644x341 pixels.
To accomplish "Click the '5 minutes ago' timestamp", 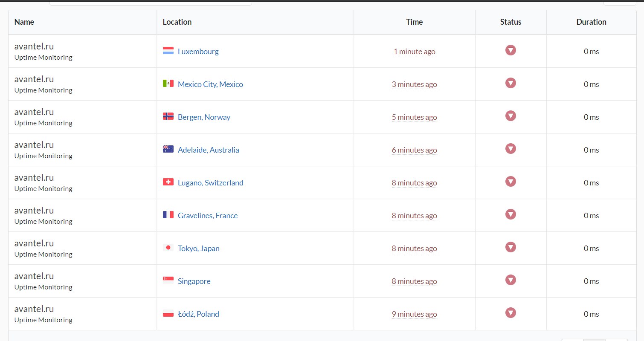I will [x=415, y=117].
